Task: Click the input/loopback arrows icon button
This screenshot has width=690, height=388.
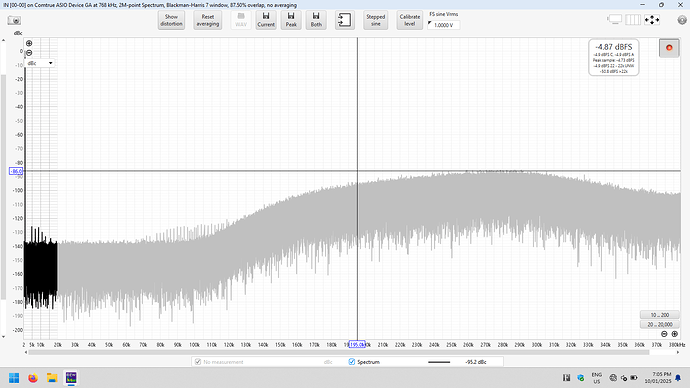Action: pos(345,20)
